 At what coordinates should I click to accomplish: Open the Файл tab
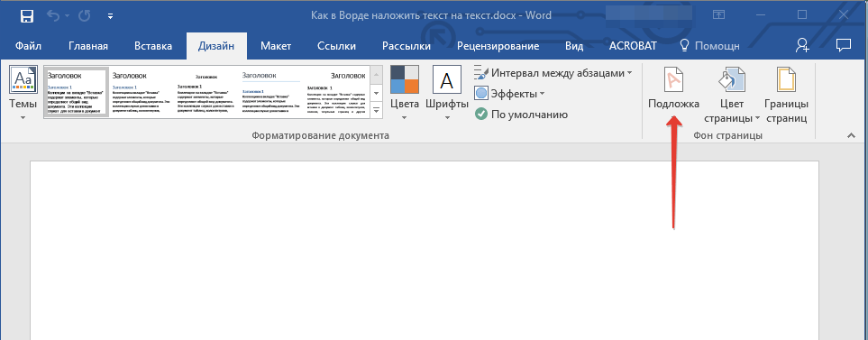pos(28,46)
